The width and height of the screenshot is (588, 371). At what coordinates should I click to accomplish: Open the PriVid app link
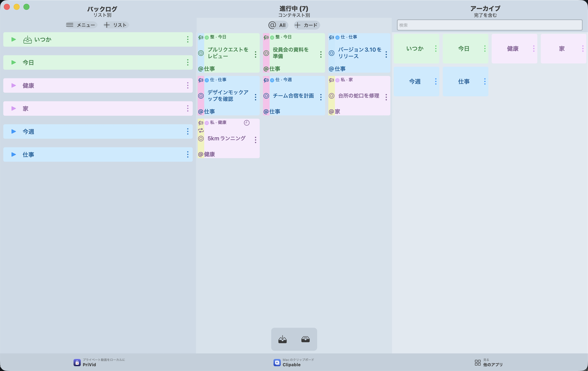pos(99,362)
